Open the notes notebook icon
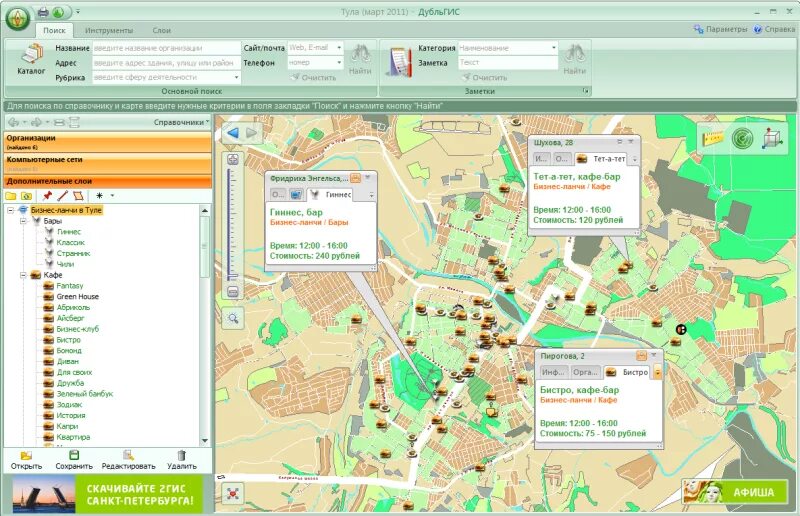Image resolution: width=800 pixels, height=516 pixels. tap(400, 62)
